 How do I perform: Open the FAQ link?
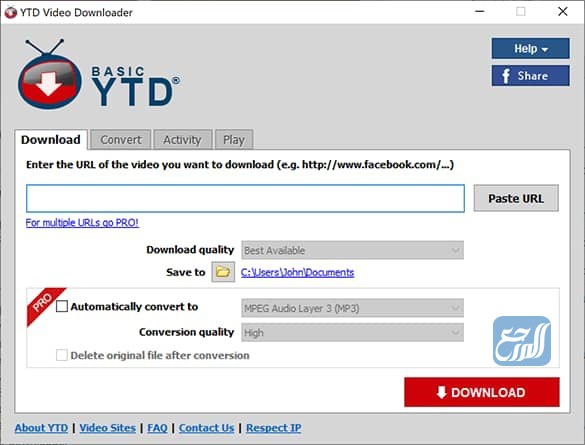pyautogui.click(x=157, y=428)
